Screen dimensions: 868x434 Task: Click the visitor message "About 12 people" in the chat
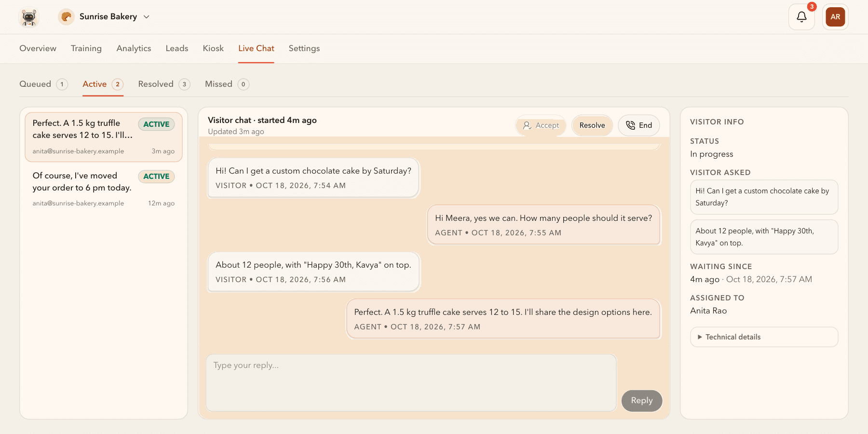pos(313,272)
